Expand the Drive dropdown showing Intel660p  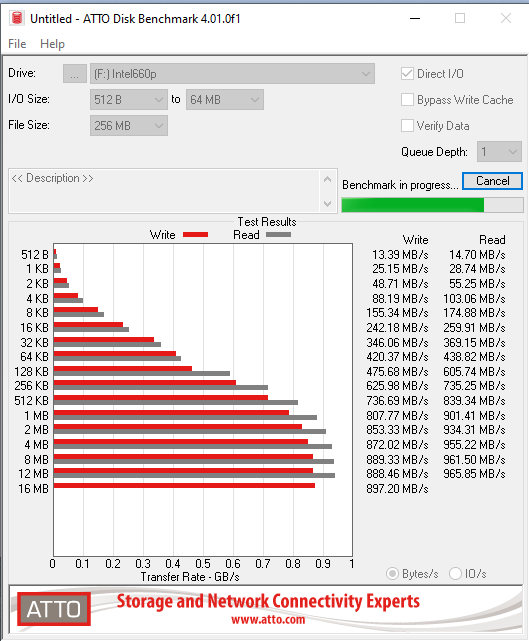click(232, 74)
